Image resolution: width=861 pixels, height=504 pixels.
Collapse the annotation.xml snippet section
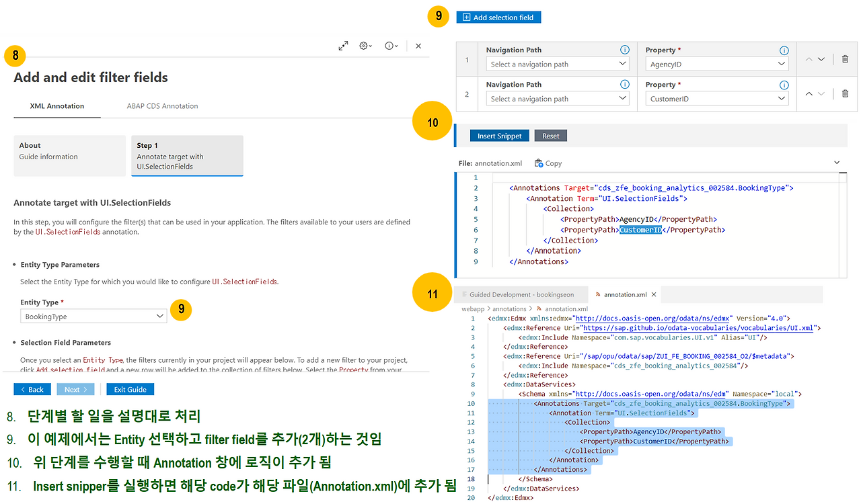click(837, 163)
